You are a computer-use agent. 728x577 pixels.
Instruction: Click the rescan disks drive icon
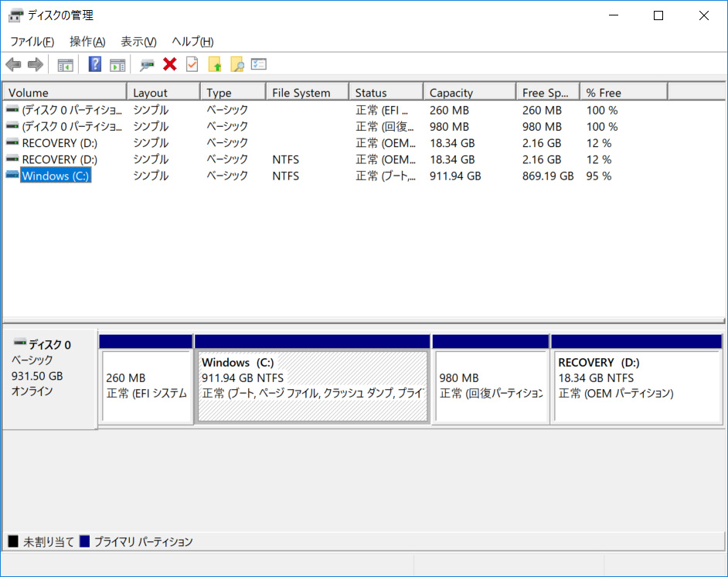pyautogui.click(x=147, y=64)
